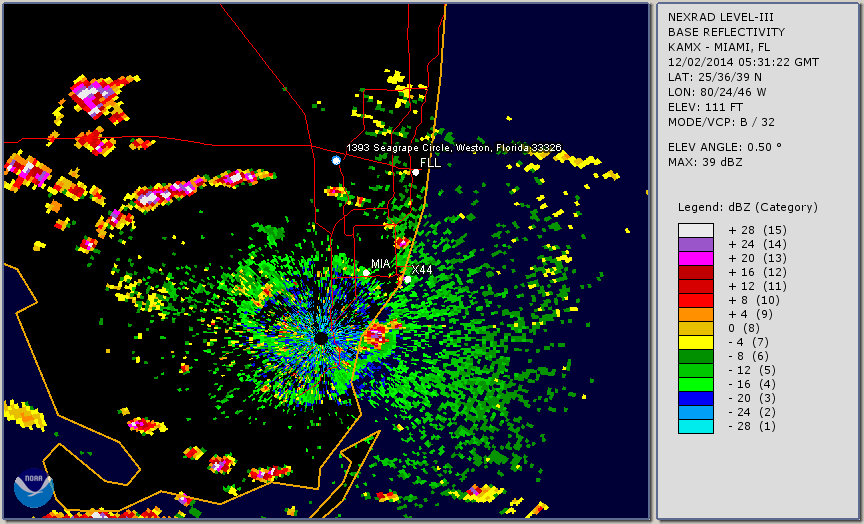Click the MODE/VCP: B / 32 line
Viewport: 864px width, 524px height.
pos(721,122)
